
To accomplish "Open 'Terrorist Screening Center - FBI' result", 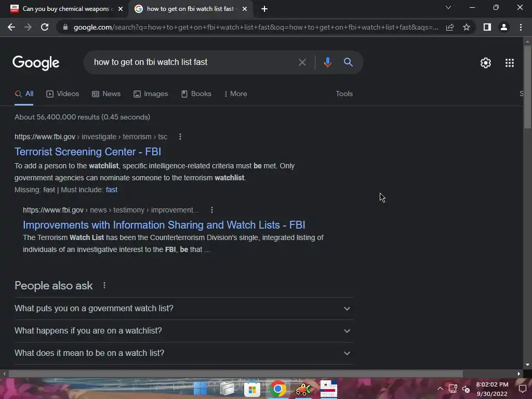I will [x=88, y=152].
